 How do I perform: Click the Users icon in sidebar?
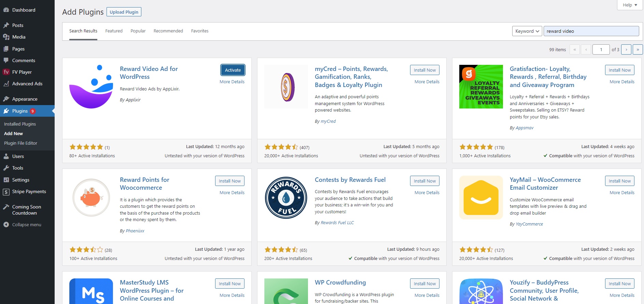[x=6, y=156]
